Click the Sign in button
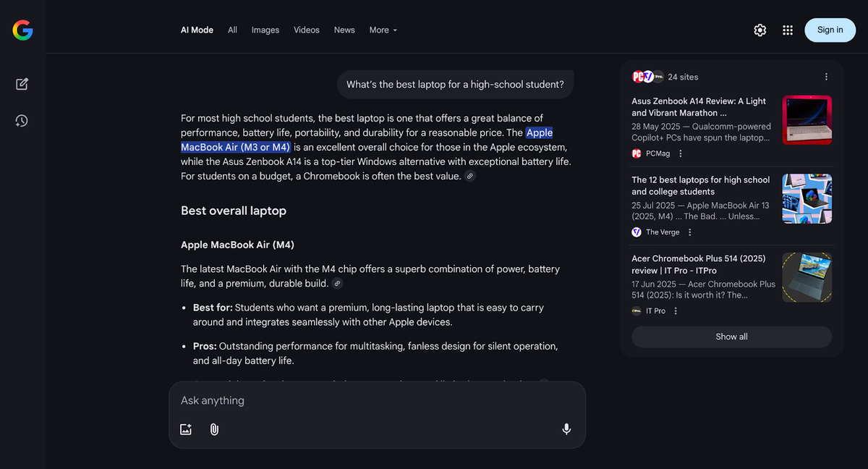 [x=830, y=30]
